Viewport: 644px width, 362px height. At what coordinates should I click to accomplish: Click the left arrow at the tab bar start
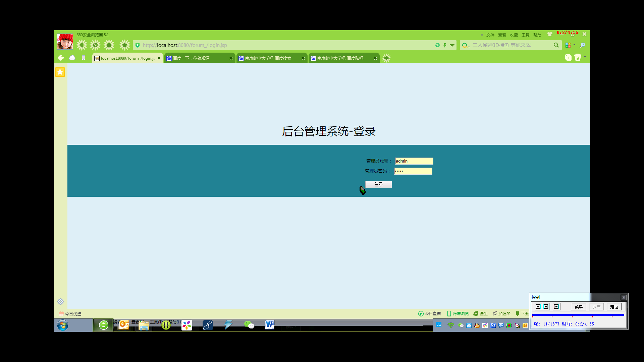61,58
